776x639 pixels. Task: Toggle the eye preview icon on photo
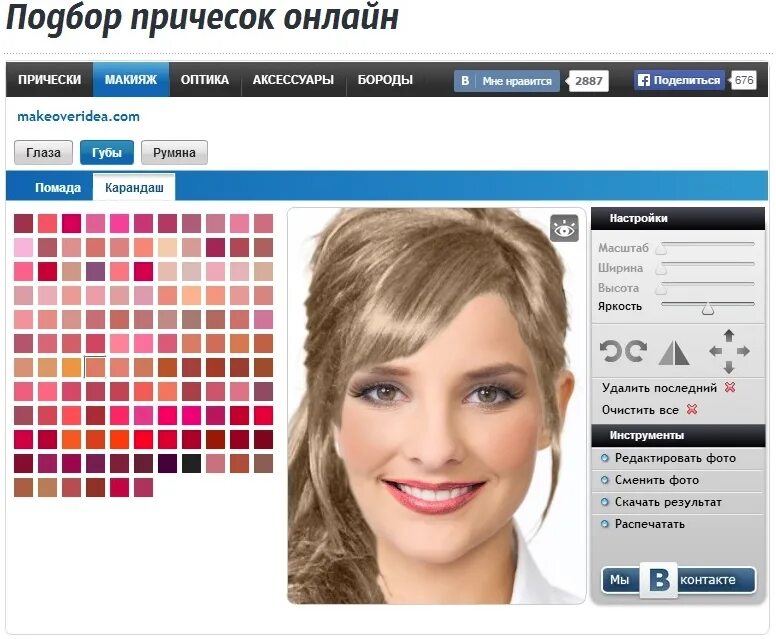click(x=564, y=229)
